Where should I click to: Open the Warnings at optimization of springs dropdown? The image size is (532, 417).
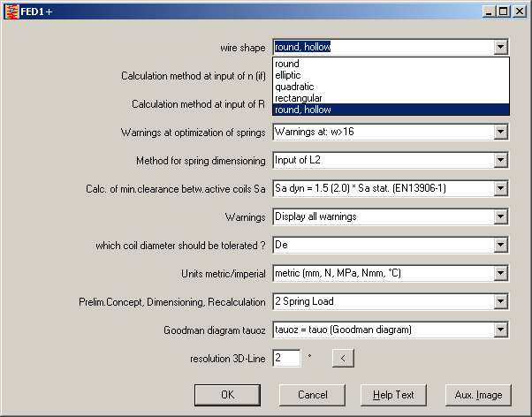501,133
